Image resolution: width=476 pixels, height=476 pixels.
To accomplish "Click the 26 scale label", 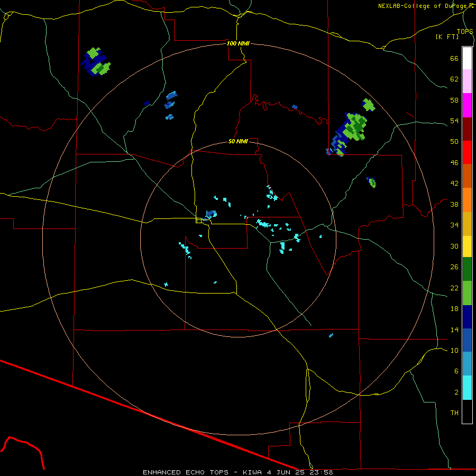I will (x=454, y=267).
